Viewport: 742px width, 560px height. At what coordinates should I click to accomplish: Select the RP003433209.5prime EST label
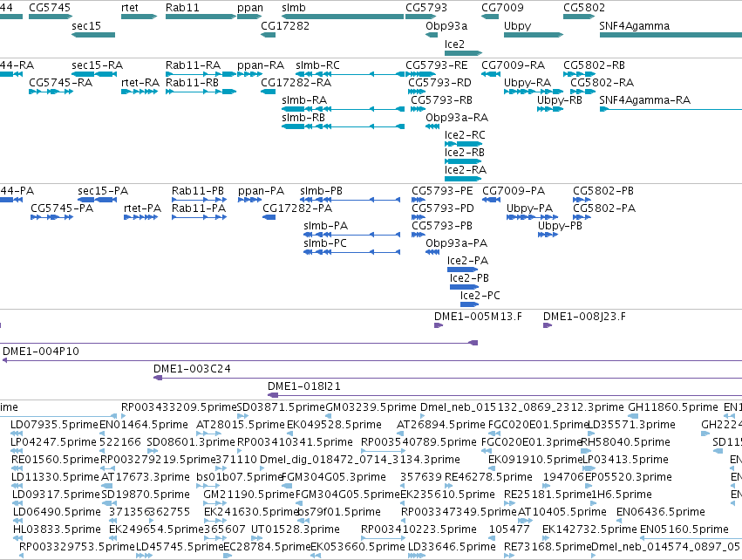[x=179, y=407]
